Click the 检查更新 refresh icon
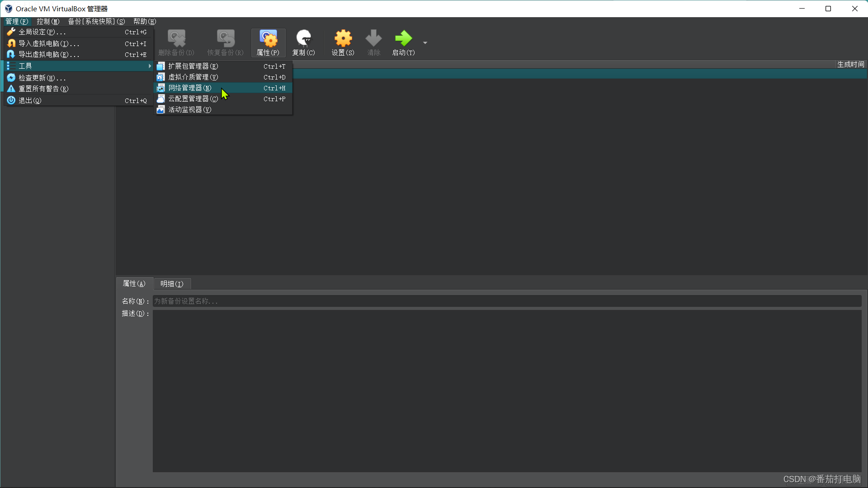868x488 pixels. (11, 78)
